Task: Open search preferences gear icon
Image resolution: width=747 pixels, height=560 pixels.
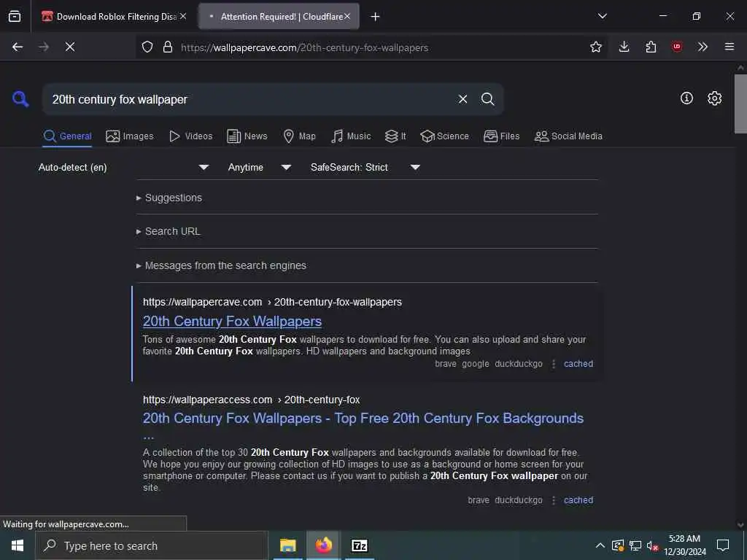Action: (715, 98)
